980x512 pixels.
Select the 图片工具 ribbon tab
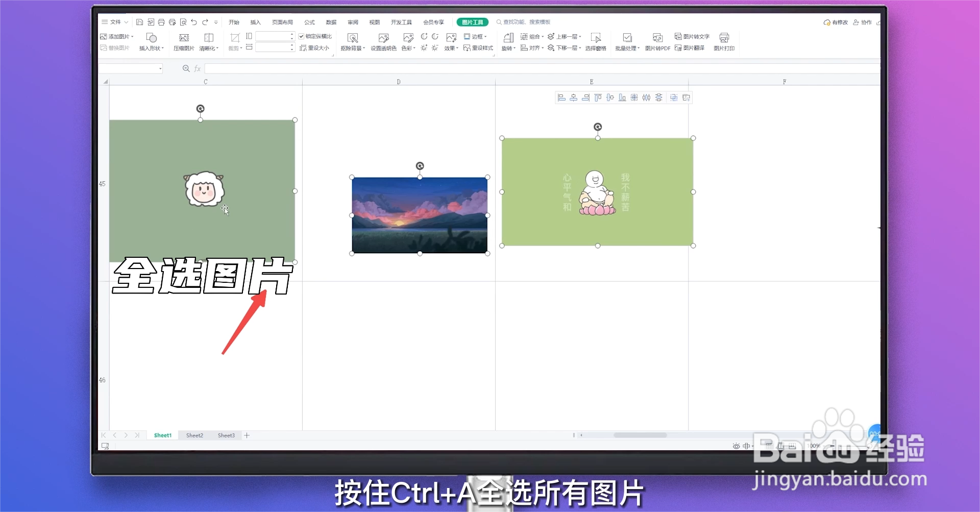click(472, 22)
